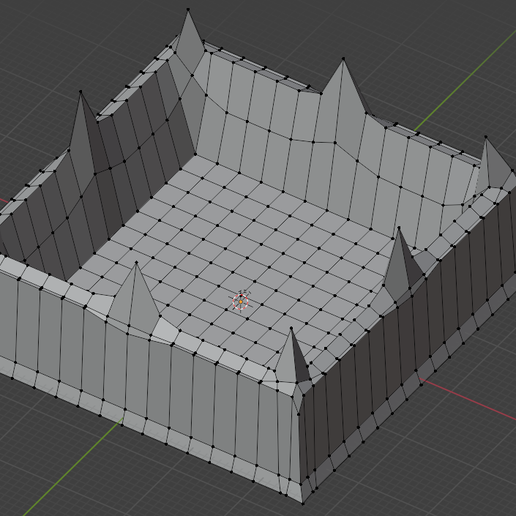Select the tip vertex of the front wall spike

pyautogui.click(x=136, y=263)
